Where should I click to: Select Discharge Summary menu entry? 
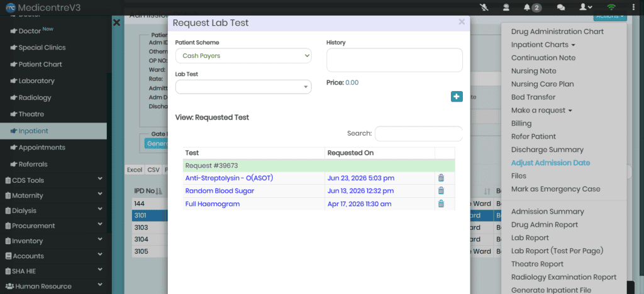(547, 150)
